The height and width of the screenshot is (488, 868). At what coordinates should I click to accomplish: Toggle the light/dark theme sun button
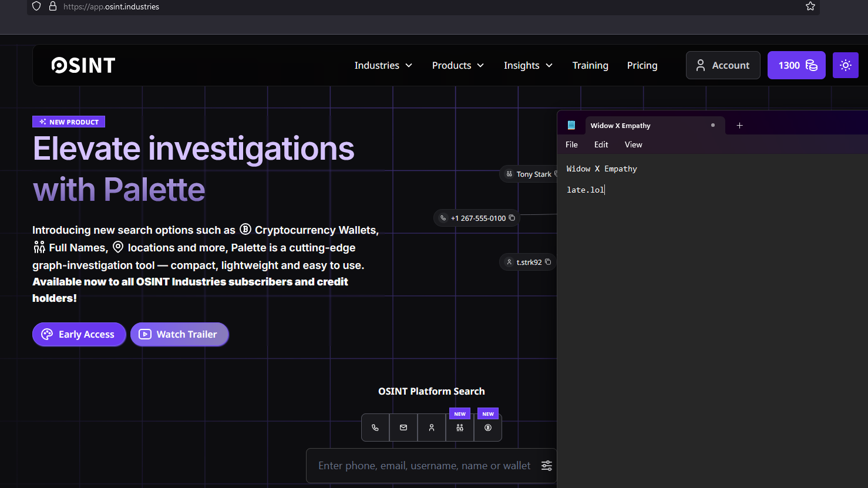point(845,65)
